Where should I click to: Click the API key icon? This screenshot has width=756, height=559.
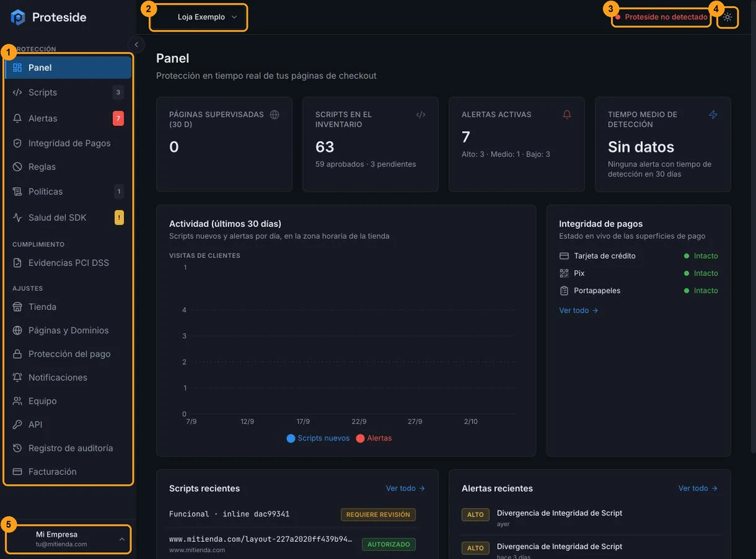(x=17, y=425)
